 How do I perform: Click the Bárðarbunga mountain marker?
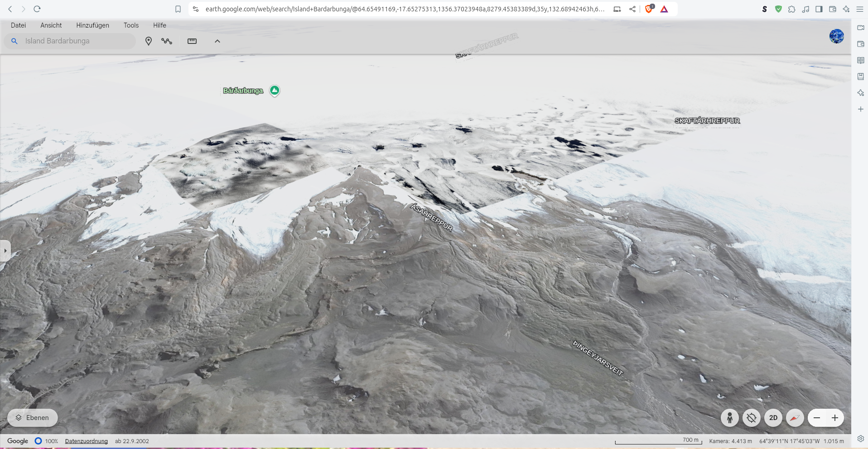[x=275, y=91]
